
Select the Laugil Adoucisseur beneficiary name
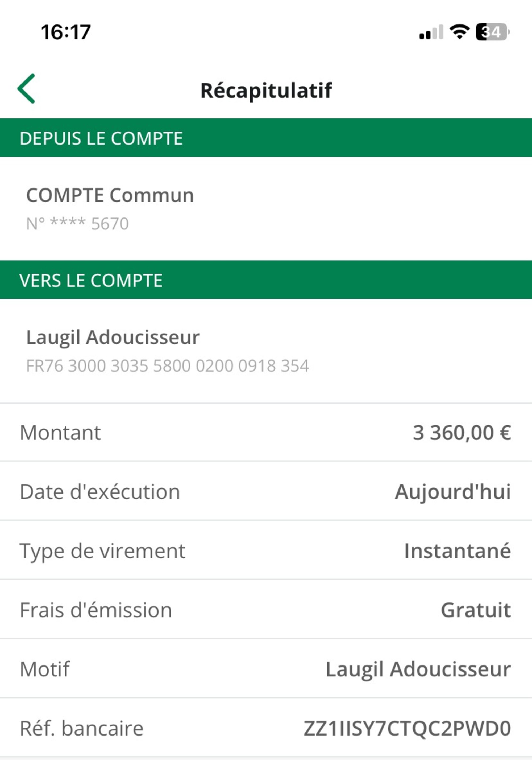(x=113, y=337)
